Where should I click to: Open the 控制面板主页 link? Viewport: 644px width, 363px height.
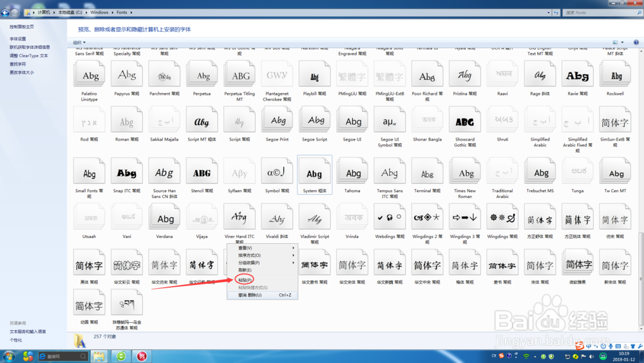[22, 26]
